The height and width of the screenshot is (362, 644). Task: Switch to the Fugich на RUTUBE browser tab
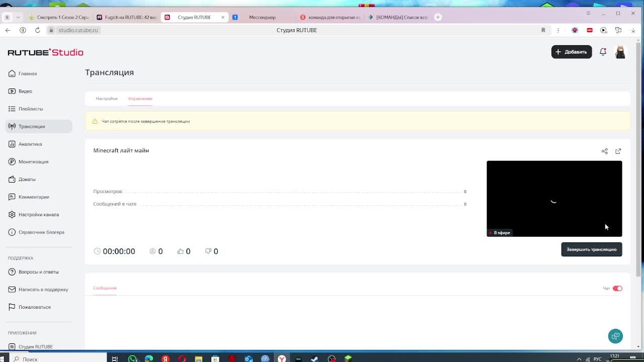(126, 17)
